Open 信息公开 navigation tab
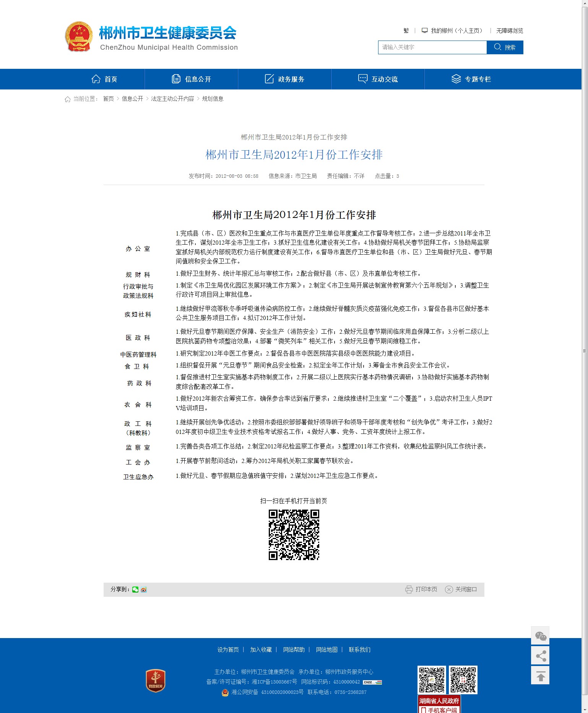 (x=191, y=79)
